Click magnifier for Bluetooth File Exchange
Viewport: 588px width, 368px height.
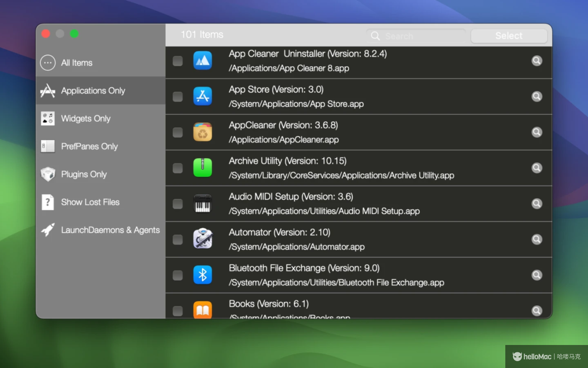coord(537,275)
